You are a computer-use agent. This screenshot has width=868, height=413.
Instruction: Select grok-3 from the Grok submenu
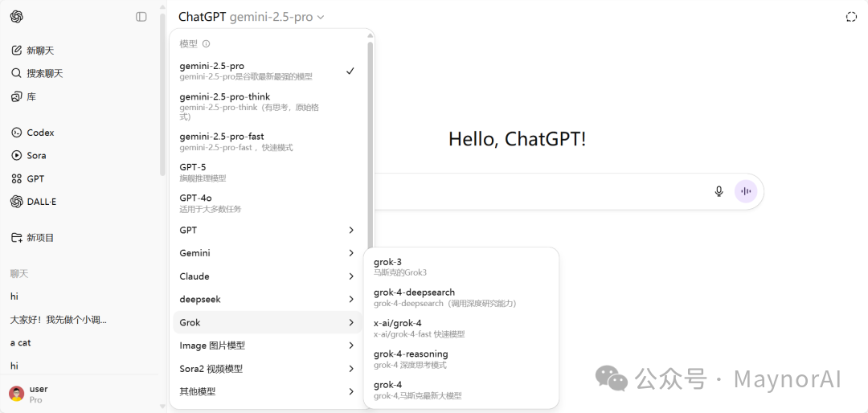[x=461, y=267]
